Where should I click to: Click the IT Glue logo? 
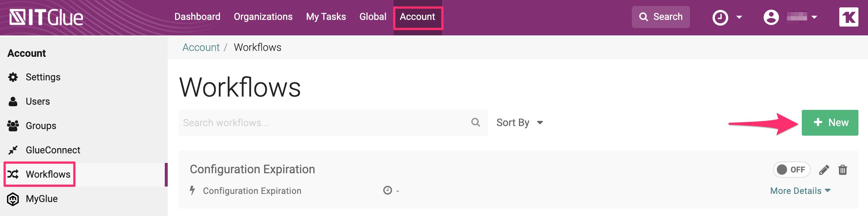click(46, 17)
